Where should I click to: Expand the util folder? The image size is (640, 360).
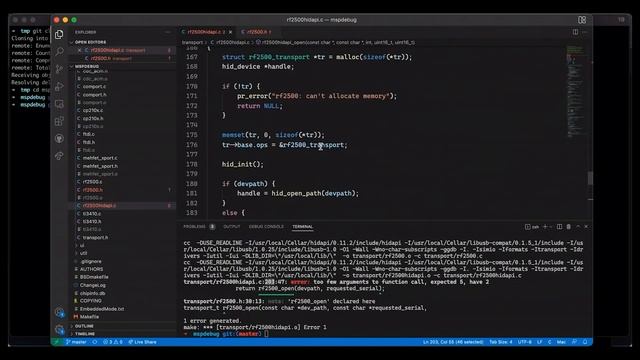[x=83, y=253]
